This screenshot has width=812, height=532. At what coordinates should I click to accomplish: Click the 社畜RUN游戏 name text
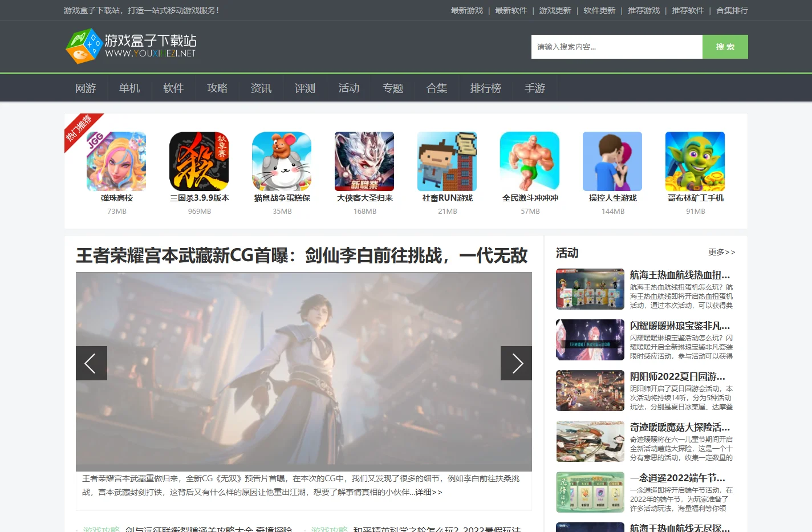click(448, 198)
